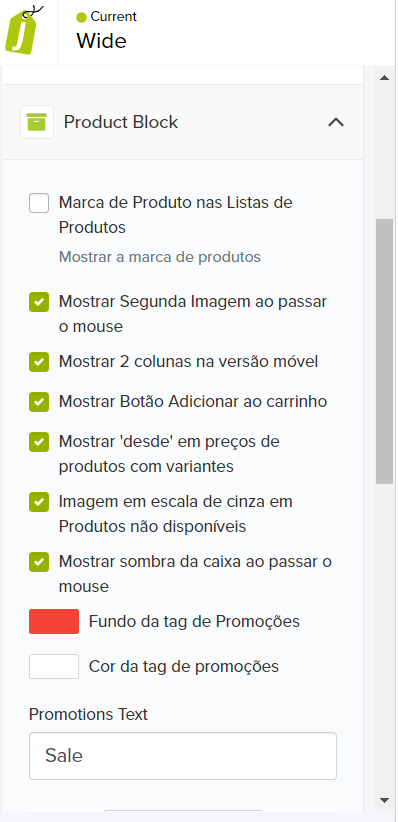Click the vertical scrollbar thumb

tap(384, 351)
